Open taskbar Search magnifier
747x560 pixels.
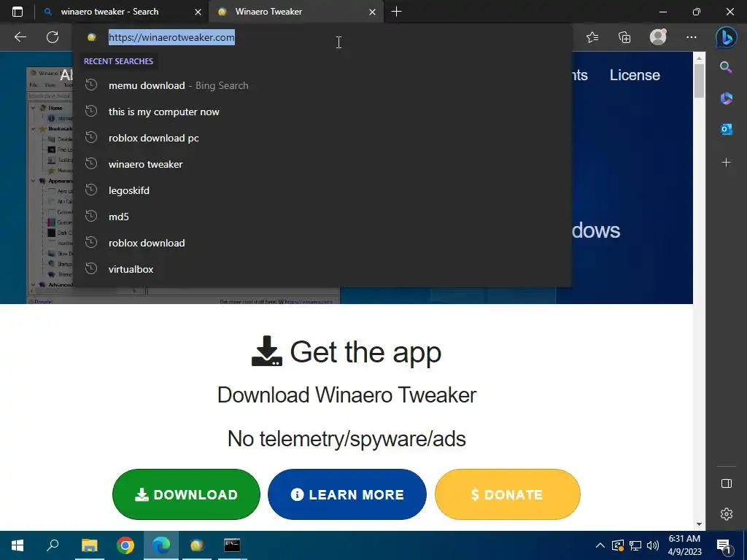(x=53, y=545)
